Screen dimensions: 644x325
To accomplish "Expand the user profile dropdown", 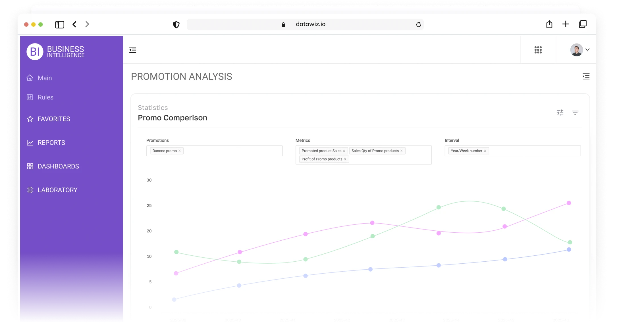I will click(x=588, y=50).
